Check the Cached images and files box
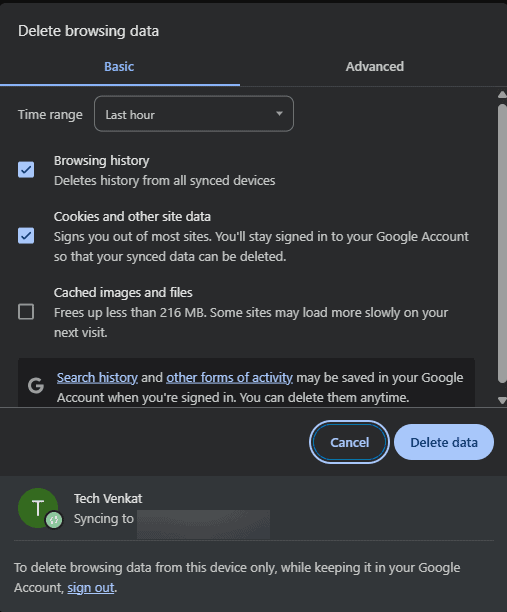This screenshot has height=612, width=507. pos(26,312)
